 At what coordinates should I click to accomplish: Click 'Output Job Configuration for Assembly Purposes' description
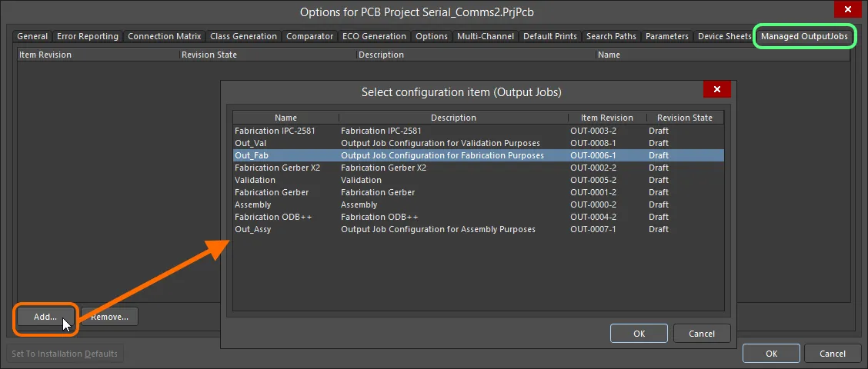coord(438,229)
